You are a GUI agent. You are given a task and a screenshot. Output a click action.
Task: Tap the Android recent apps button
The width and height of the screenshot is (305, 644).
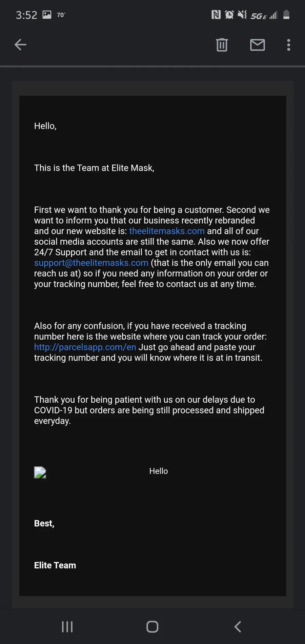pyautogui.click(x=67, y=627)
